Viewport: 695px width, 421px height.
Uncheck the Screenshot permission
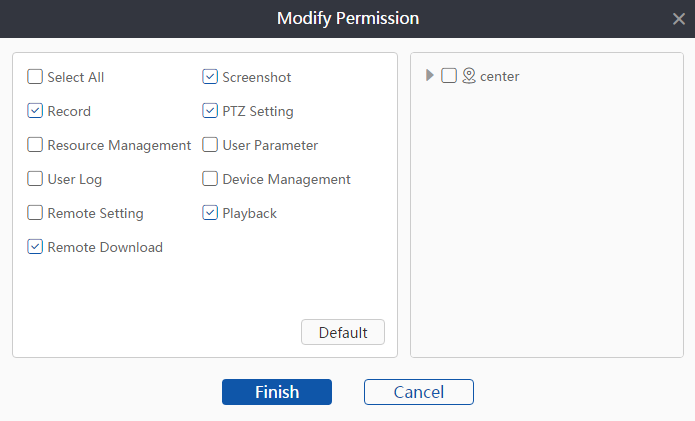(210, 77)
